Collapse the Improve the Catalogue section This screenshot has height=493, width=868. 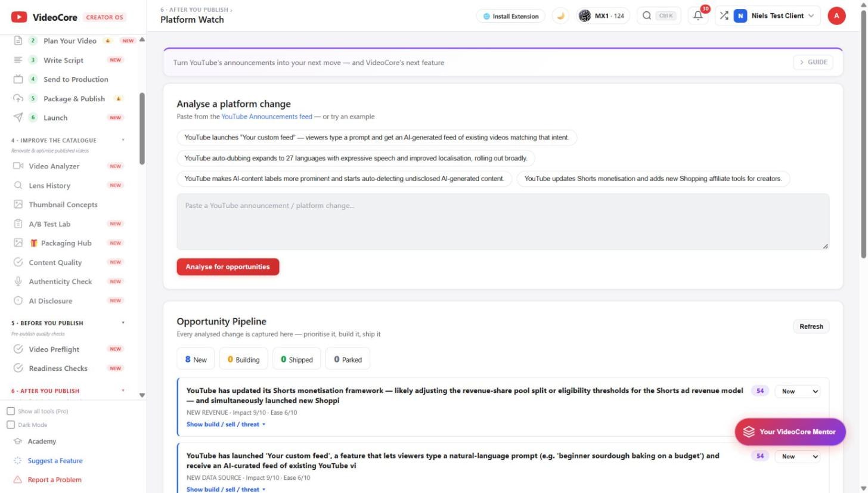pyautogui.click(x=123, y=140)
